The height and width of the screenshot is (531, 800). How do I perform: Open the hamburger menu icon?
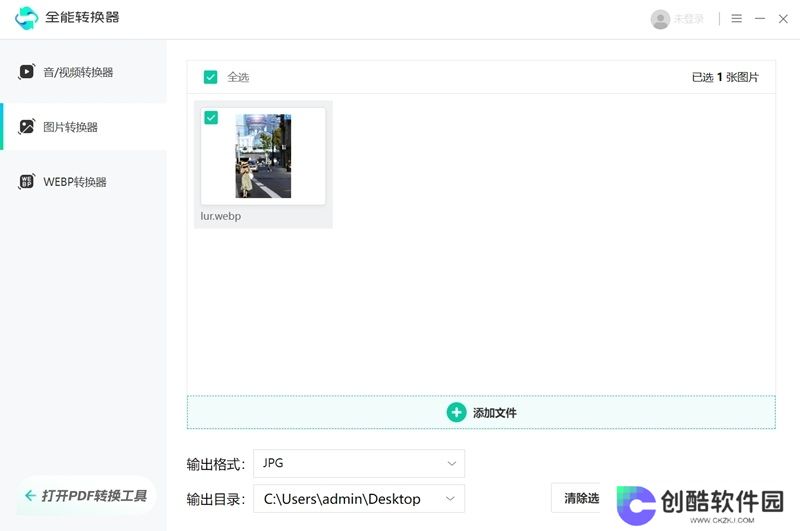coord(736,19)
